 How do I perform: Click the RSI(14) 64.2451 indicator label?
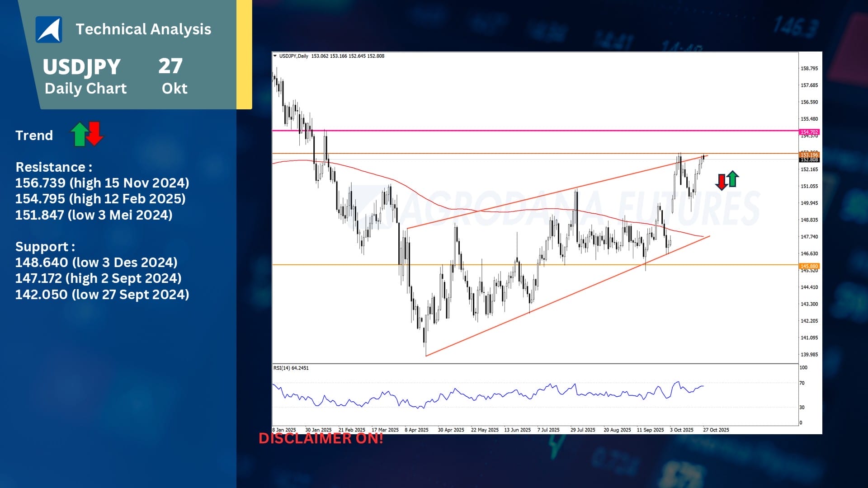point(291,368)
